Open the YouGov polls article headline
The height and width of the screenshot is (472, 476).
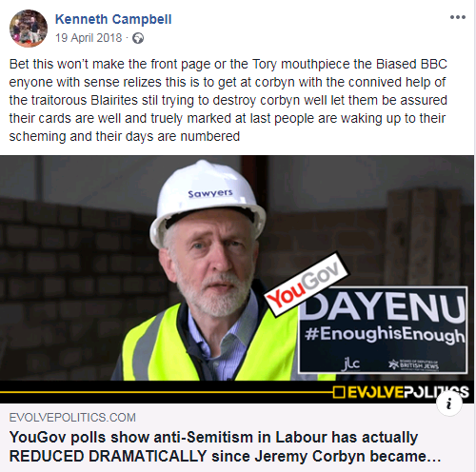coord(226,446)
